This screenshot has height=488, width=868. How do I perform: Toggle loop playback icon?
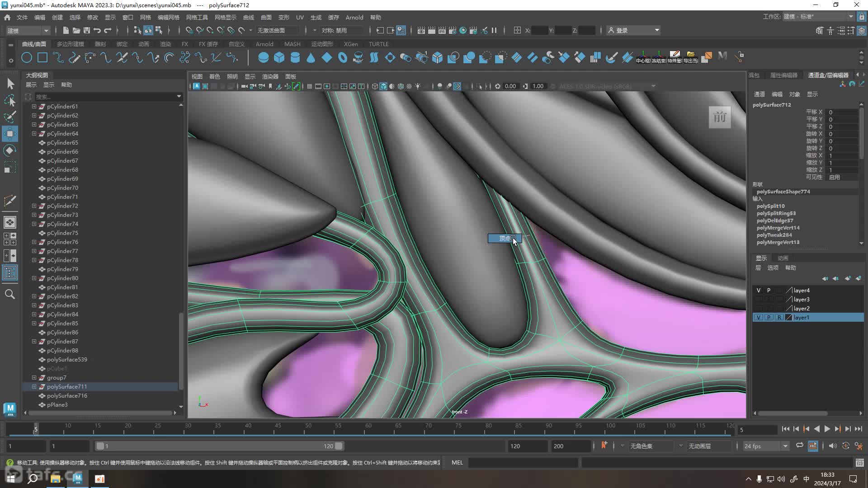tap(799, 446)
